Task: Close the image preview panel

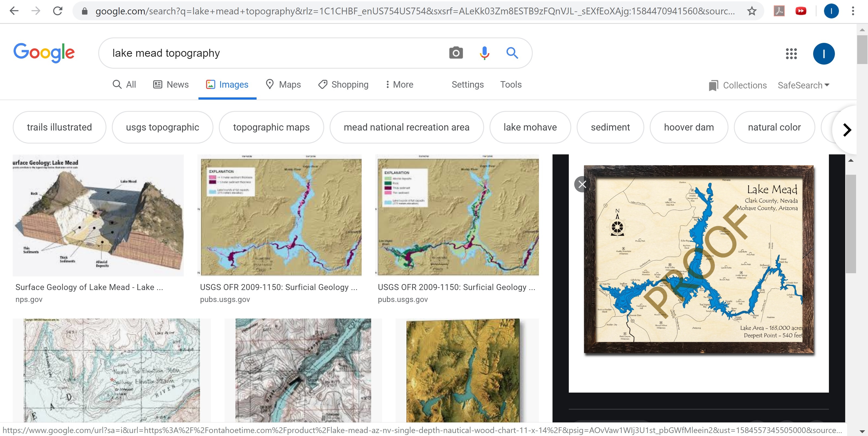Action: 582,184
